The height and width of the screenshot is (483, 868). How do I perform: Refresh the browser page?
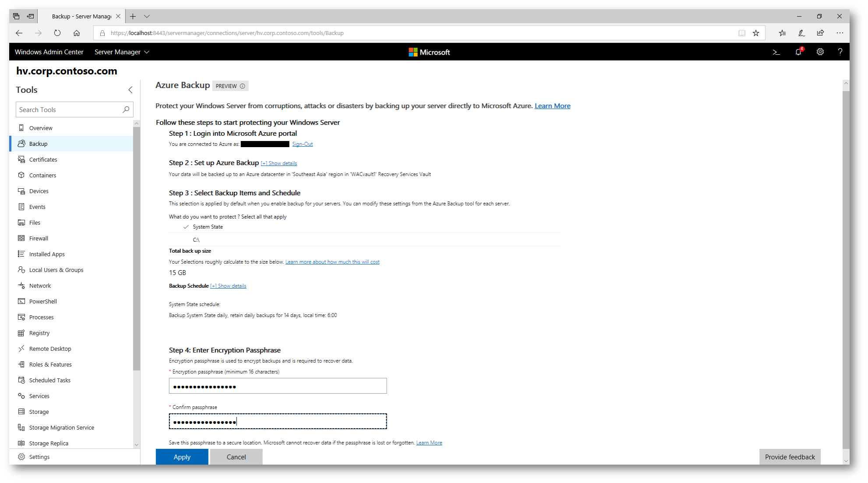click(57, 33)
